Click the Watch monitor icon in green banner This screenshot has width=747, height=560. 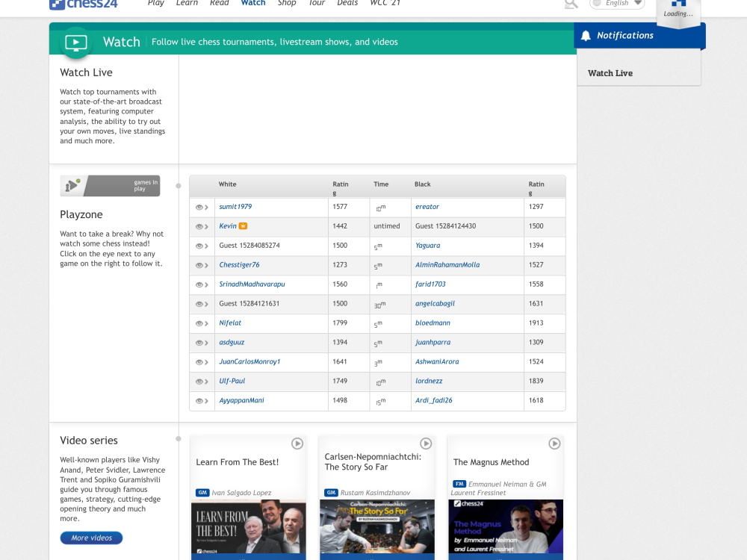coord(75,43)
